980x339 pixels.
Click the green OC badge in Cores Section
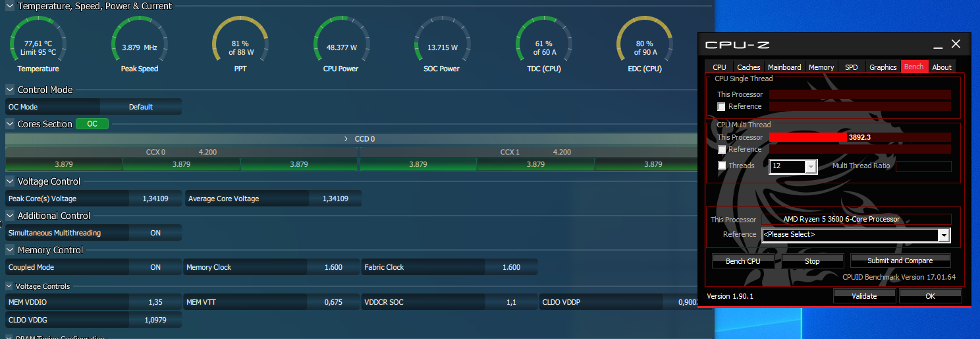click(92, 124)
